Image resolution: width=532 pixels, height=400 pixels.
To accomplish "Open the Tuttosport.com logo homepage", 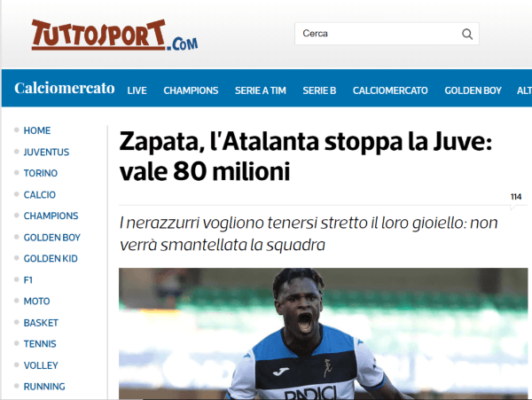I will (x=114, y=35).
